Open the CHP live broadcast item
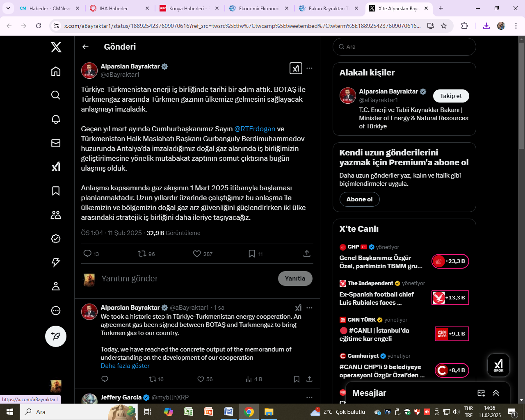Viewport: 525px width, 420px height. pos(404,258)
